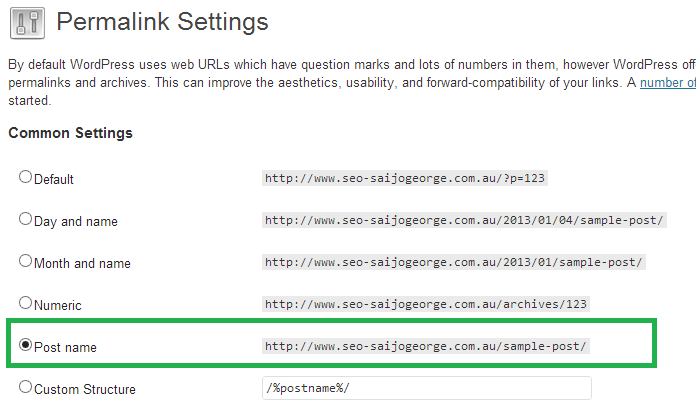Focus the Custom Structure /%postname%/ text field
696x415 pixels.
(x=426, y=388)
